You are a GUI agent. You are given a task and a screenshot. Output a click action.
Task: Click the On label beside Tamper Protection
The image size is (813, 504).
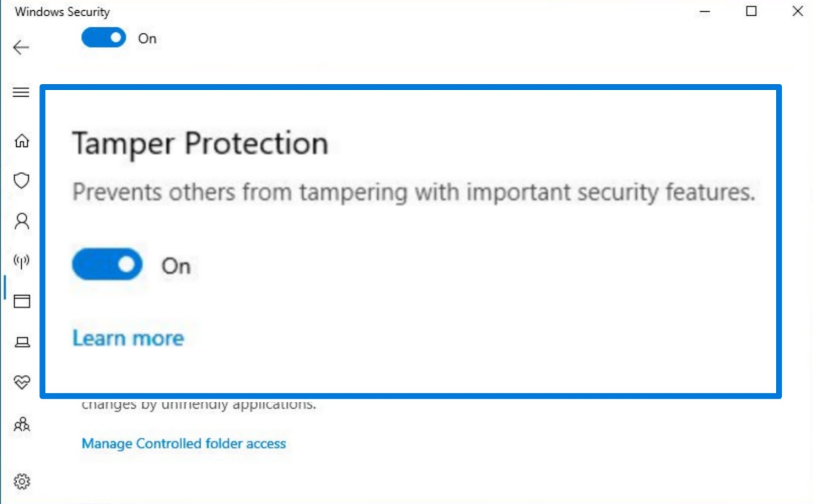pyautogui.click(x=175, y=265)
